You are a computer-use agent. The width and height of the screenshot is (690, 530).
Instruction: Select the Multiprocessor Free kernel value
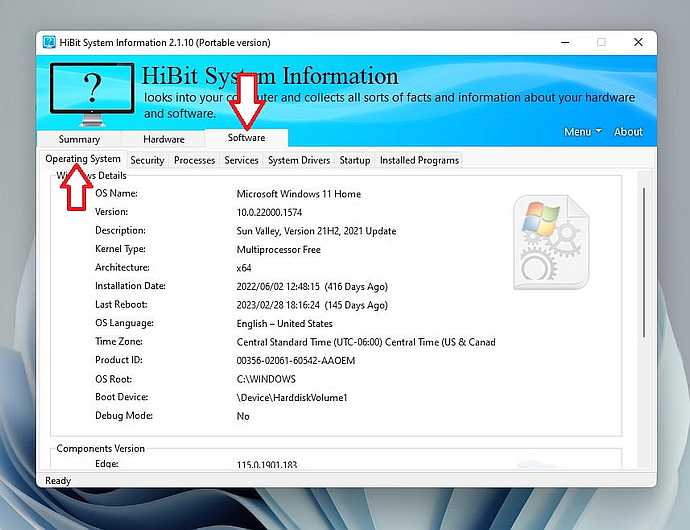click(x=278, y=250)
